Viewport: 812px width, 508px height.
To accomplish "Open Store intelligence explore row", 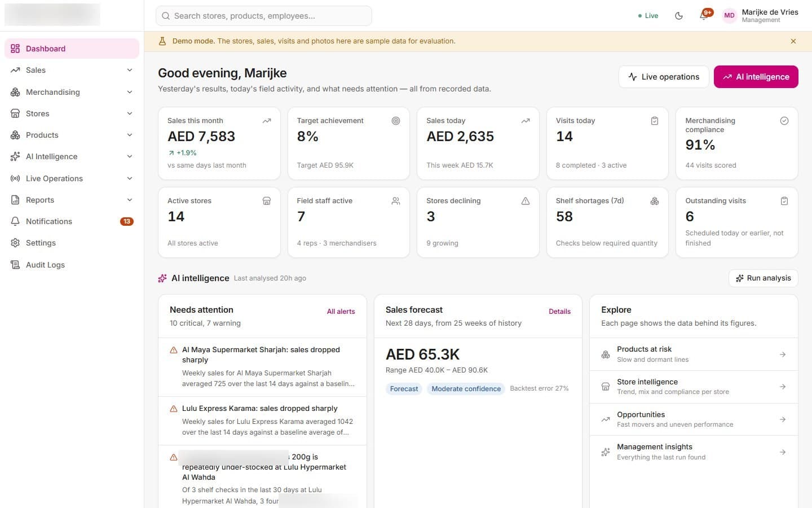I will point(694,387).
